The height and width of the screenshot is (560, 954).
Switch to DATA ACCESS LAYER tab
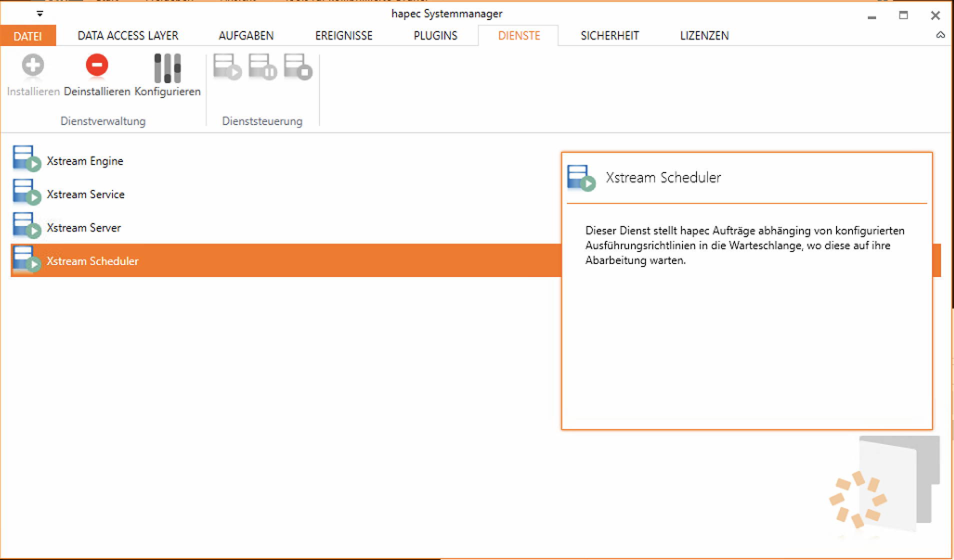(x=128, y=36)
